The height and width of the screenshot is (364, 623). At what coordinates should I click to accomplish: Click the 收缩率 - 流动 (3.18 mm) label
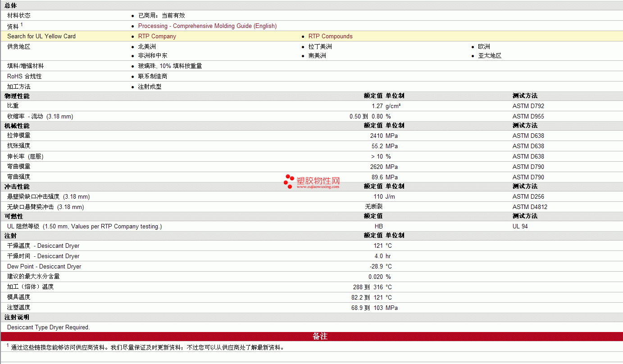[x=40, y=117]
